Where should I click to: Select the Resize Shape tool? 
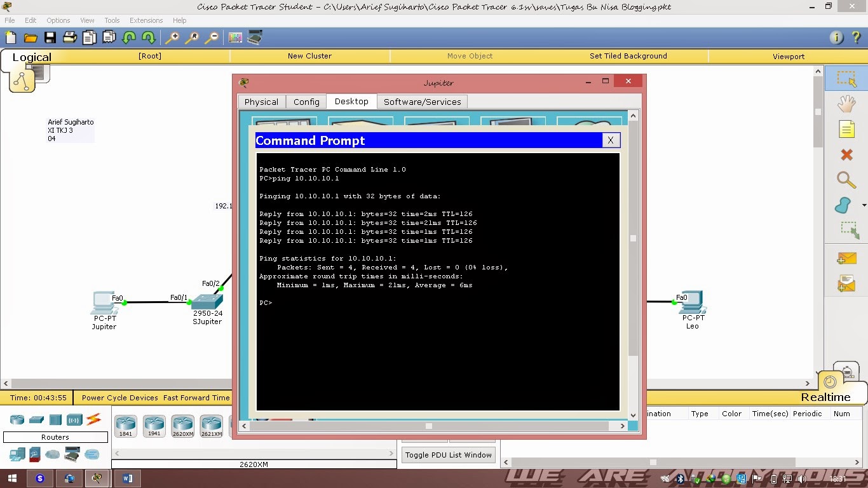tap(846, 231)
